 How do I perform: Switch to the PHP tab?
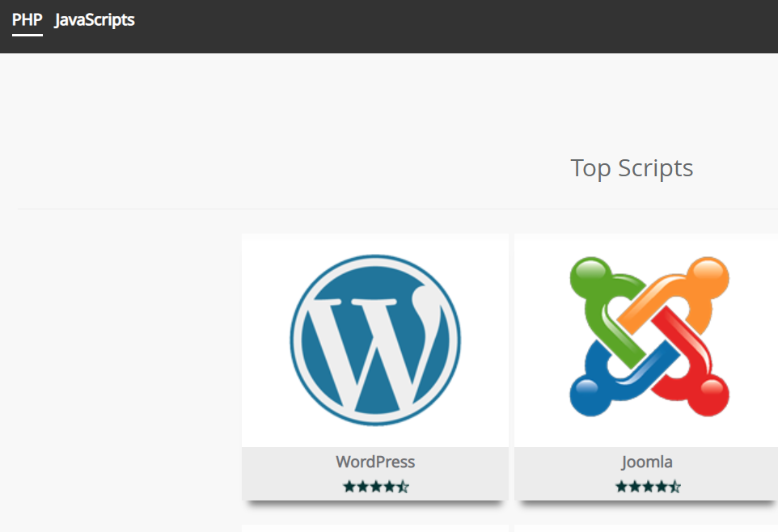point(27,20)
